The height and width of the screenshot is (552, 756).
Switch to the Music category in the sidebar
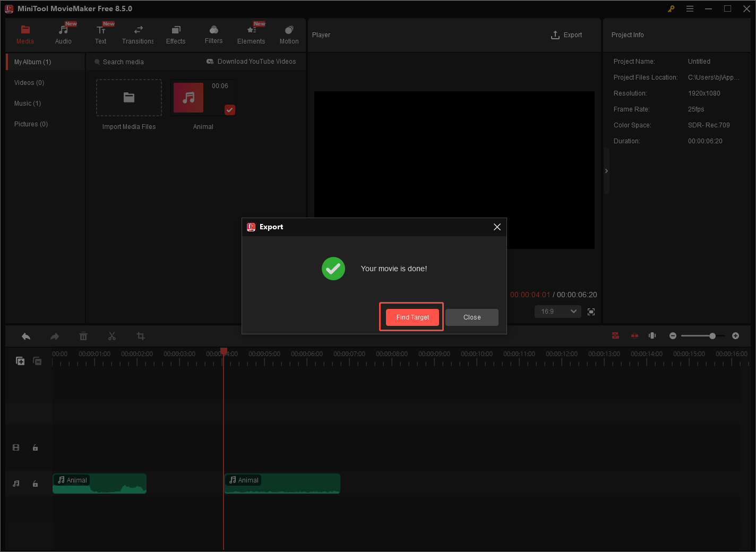[27, 103]
